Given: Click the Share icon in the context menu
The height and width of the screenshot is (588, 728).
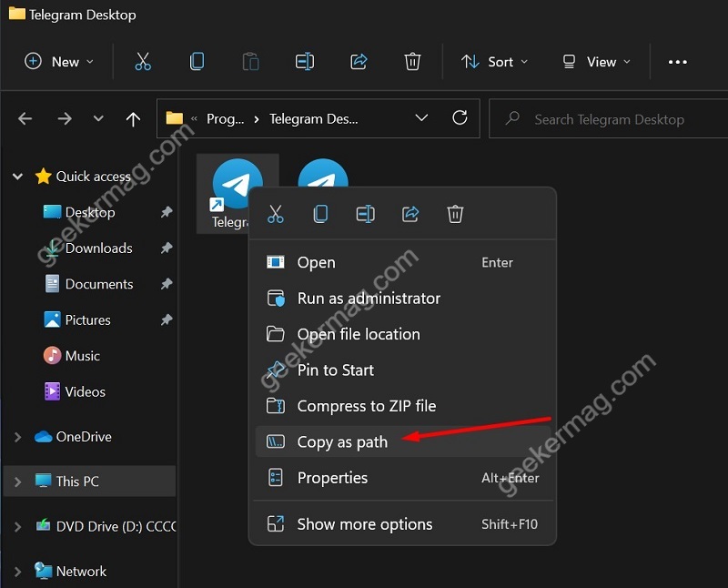Looking at the screenshot, I should click(x=410, y=214).
